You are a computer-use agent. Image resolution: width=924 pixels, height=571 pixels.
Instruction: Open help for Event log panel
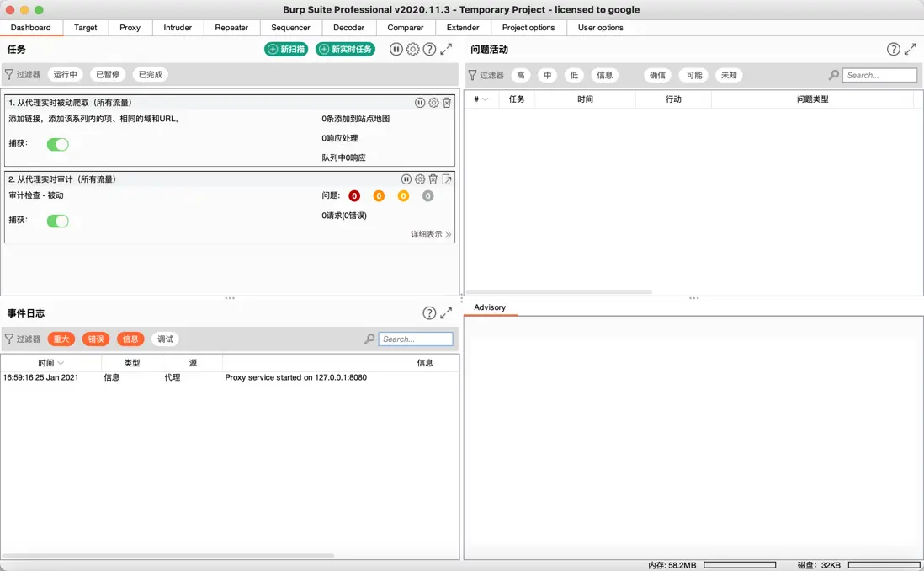(x=429, y=313)
